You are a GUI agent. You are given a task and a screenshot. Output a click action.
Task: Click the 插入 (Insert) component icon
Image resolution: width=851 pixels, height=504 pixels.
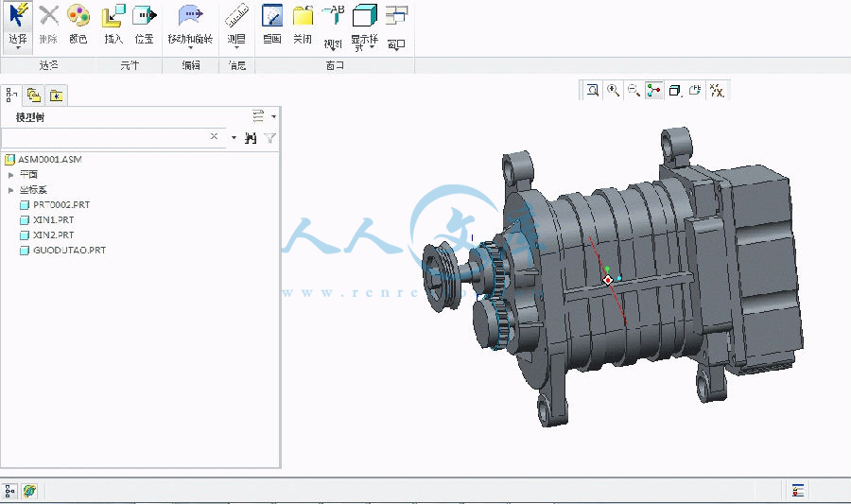click(113, 16)
